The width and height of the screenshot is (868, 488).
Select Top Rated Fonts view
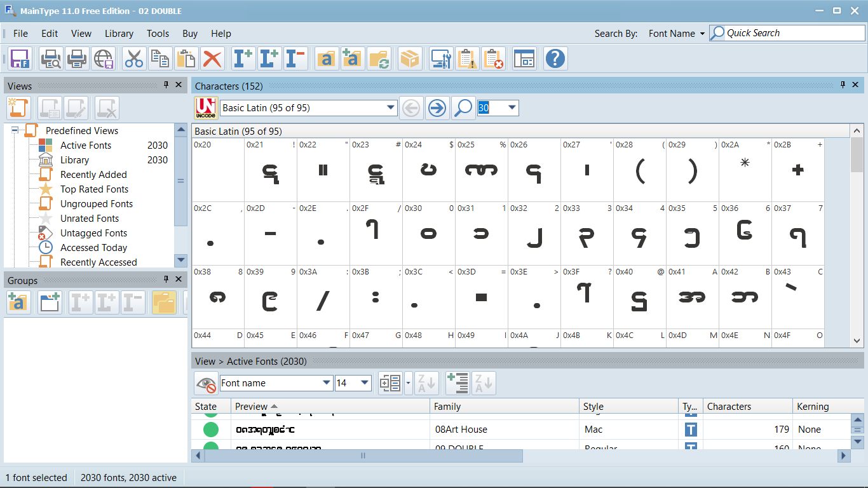pos(94,189)
